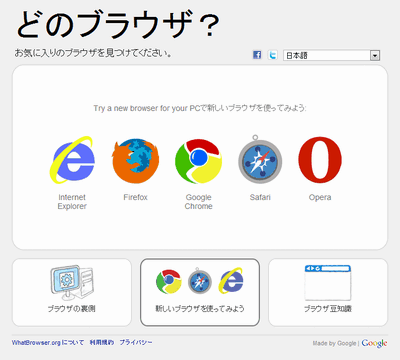Click the 日本語 language selection field
This screenshot has height=360, width=400.
(332, 55)
